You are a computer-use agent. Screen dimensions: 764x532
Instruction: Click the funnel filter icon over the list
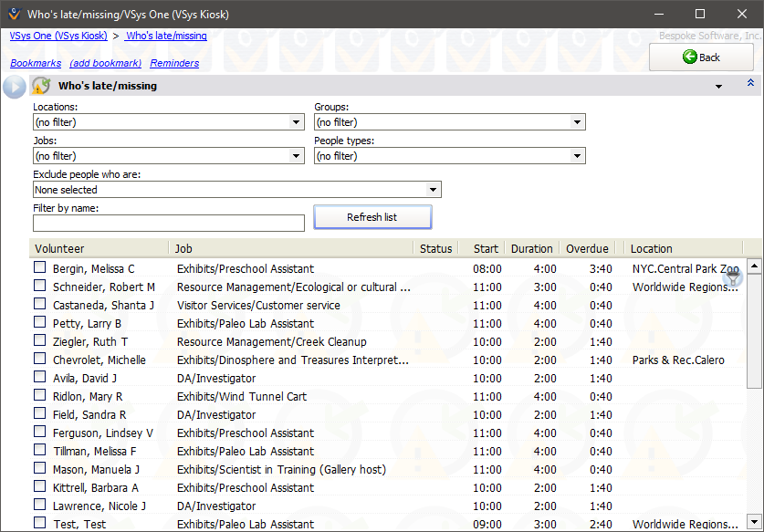click(x=734, y=278)
